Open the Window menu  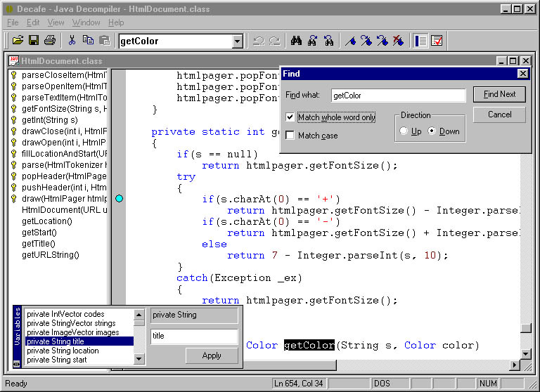click(86, 22)
